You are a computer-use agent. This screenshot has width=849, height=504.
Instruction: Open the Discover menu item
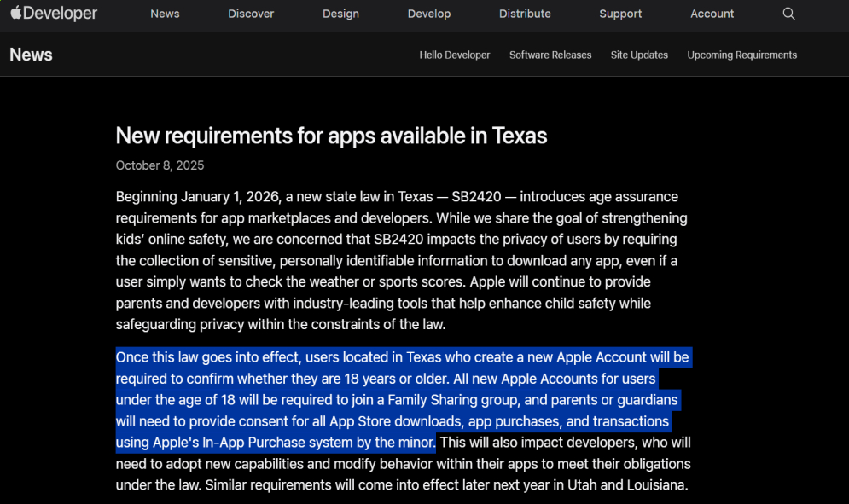[x=251, y=14]
